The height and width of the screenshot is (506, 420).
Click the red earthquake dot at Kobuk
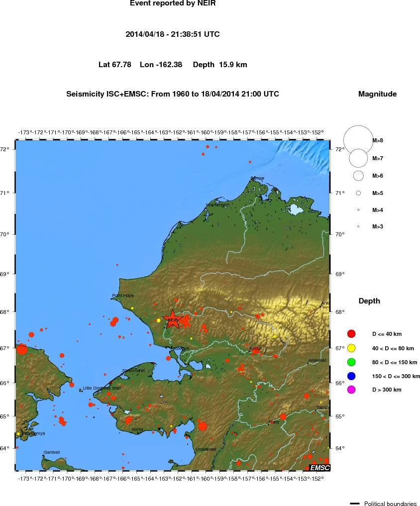point(256,350)
